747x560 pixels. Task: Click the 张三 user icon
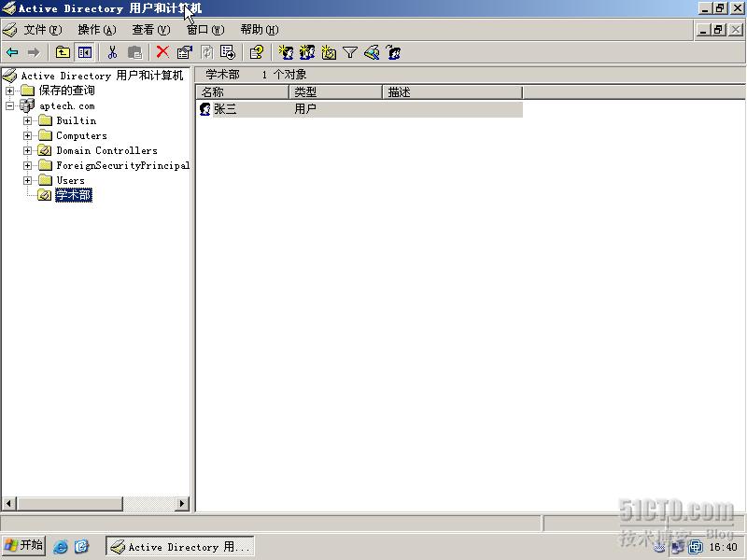coord(204,109)
